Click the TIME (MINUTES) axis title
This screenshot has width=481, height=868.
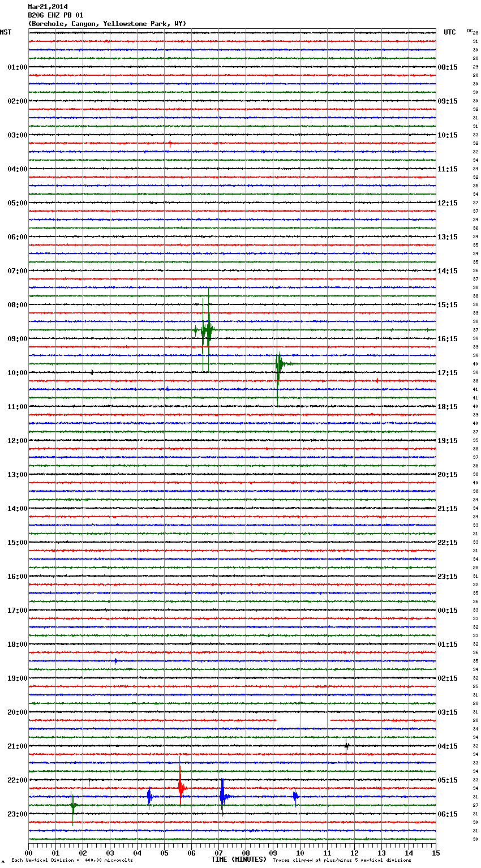coord(239,860)
